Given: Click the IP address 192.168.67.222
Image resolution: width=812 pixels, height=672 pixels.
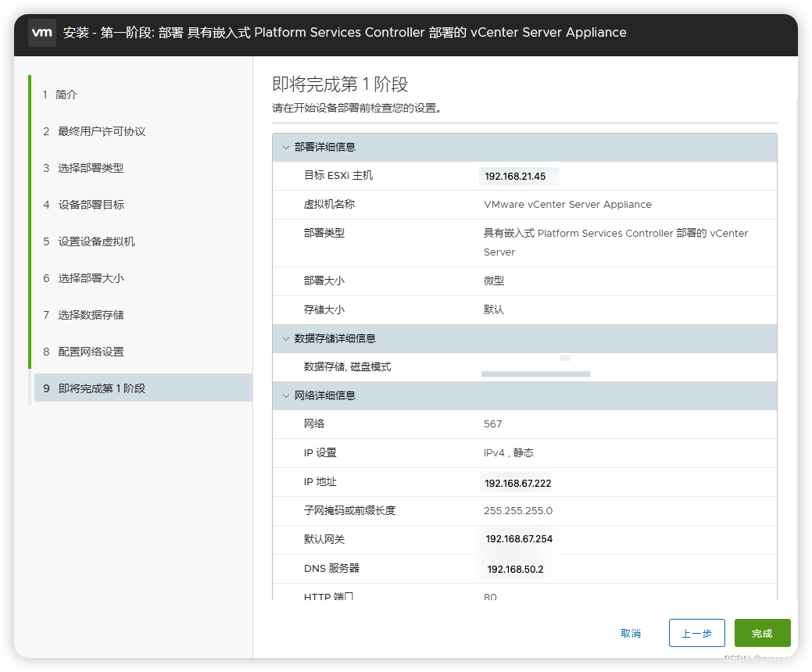Looking at the screenshot, I should [518, 484].
